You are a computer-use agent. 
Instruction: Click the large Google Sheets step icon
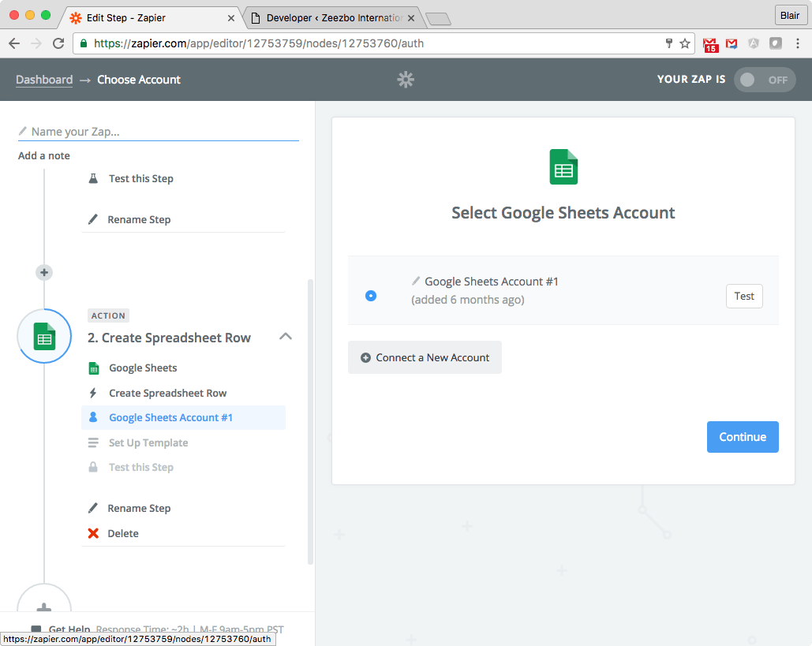click(44, 336)
